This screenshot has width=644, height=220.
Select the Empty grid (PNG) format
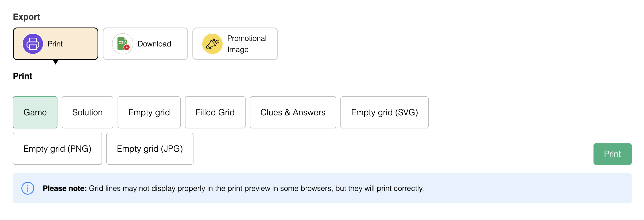[57, 149]
